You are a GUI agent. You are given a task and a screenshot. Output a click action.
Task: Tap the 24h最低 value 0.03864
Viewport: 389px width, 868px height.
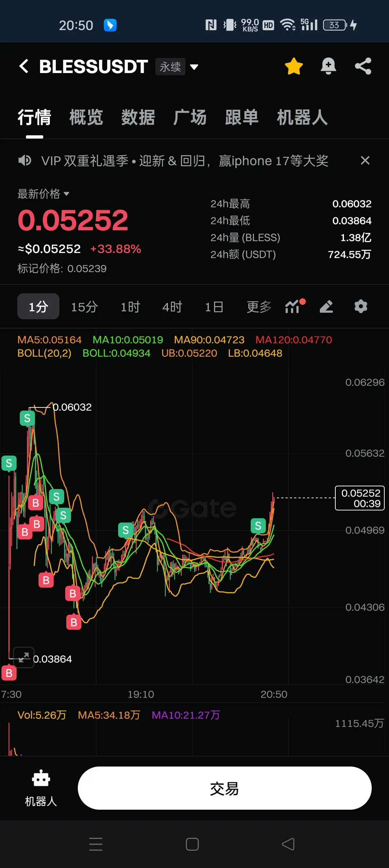click(352, 221)
